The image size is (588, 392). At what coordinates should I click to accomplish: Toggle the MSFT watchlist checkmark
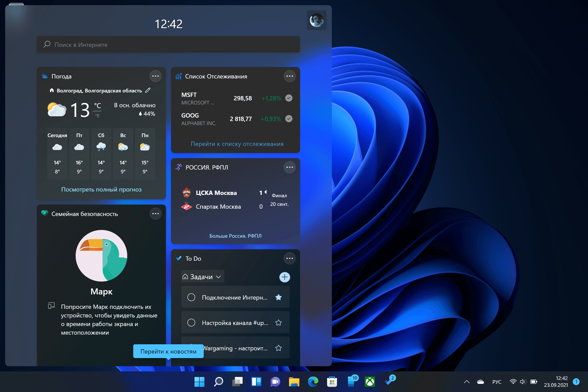click(x=289, y=98)
